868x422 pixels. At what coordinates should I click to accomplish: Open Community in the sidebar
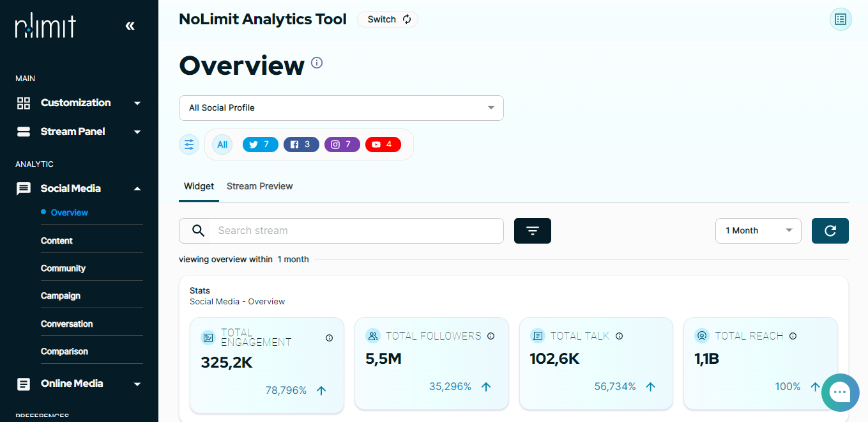(x=63, y=269)
